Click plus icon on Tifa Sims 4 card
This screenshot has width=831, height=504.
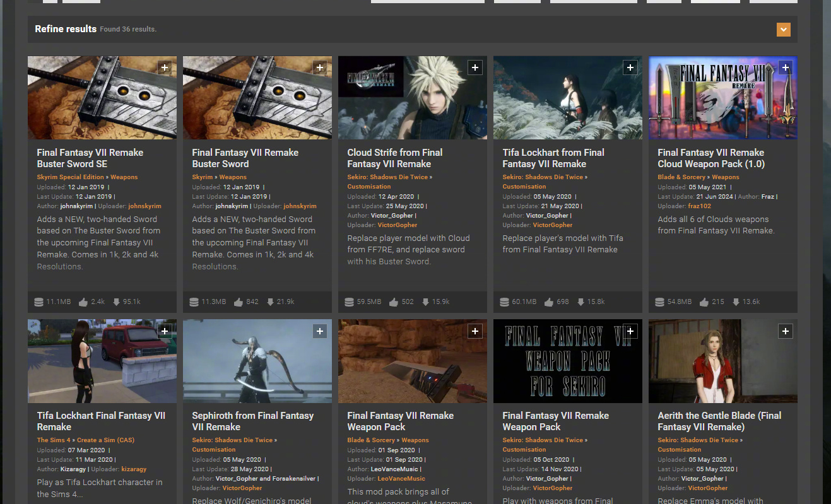tap(165, 331)
